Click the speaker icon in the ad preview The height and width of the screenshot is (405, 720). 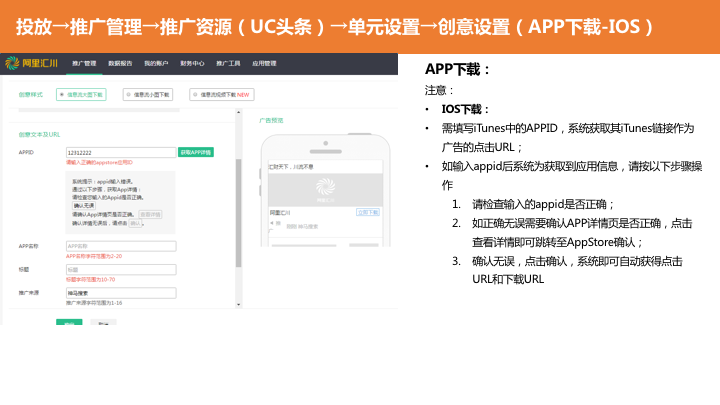(272, 223)
